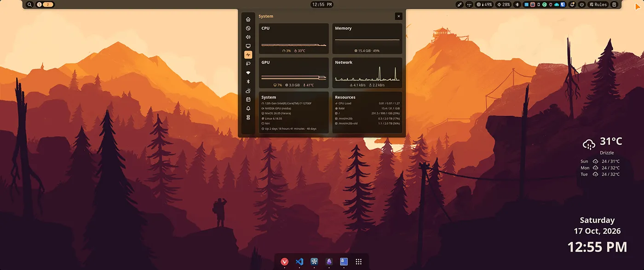Select the highlighted system pulse icon in sidebar

click(x=248, y=55)
